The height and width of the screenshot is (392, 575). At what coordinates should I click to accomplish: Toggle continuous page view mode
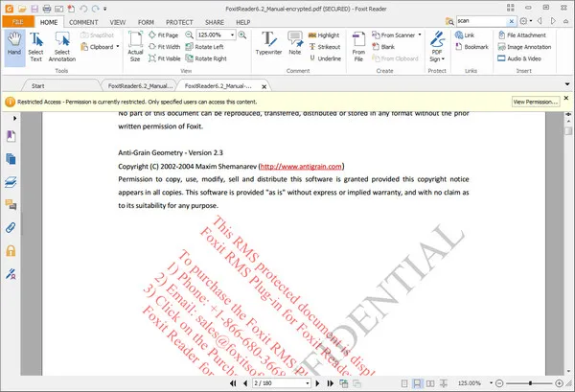pyautogui.click(x=417, y=383)
